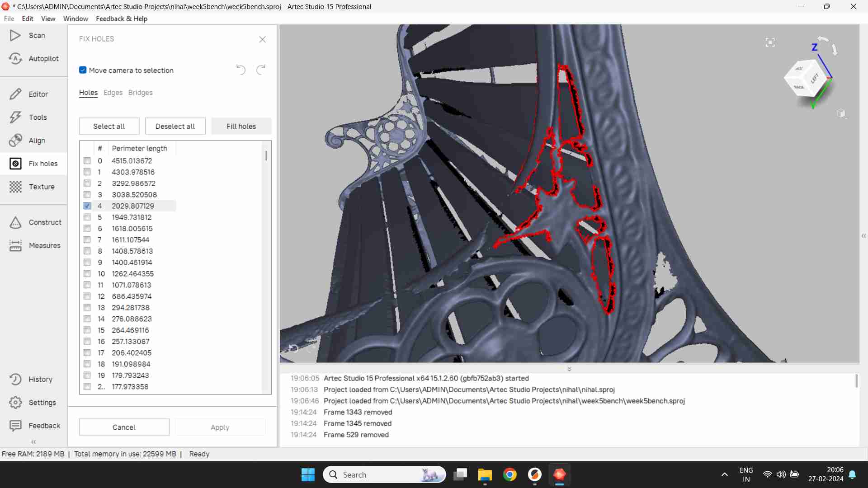Check hole 1 with perimeter 4303.978516
868x488 pixels.
87,172
